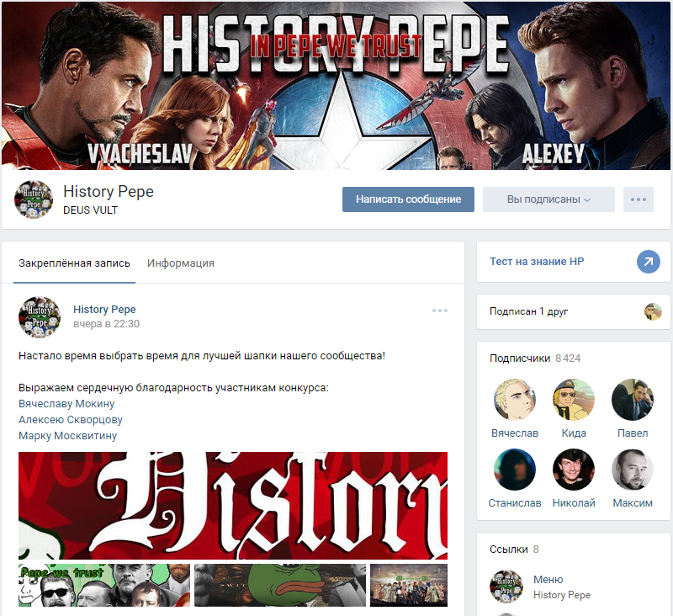Open the 'History Pepe' post author link
Image resolution: width=673 pixels, height=616 pixels.
(104, 310)
